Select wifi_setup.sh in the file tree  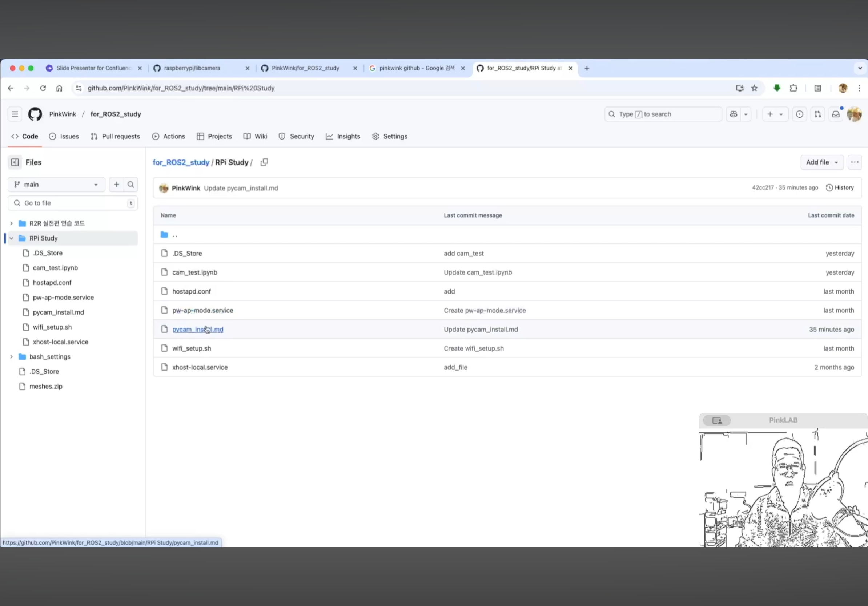(x=52, y=327)
